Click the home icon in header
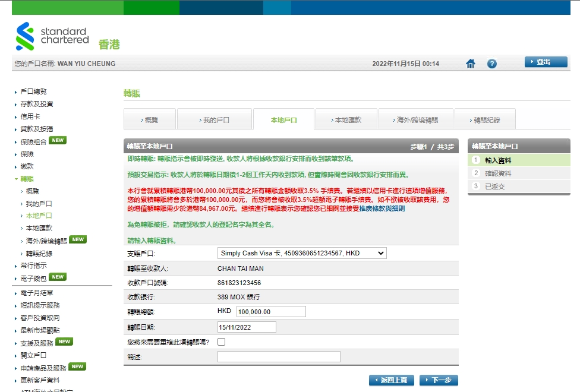Viewport: 580px width, 392px height. click(x=470, y=64)
